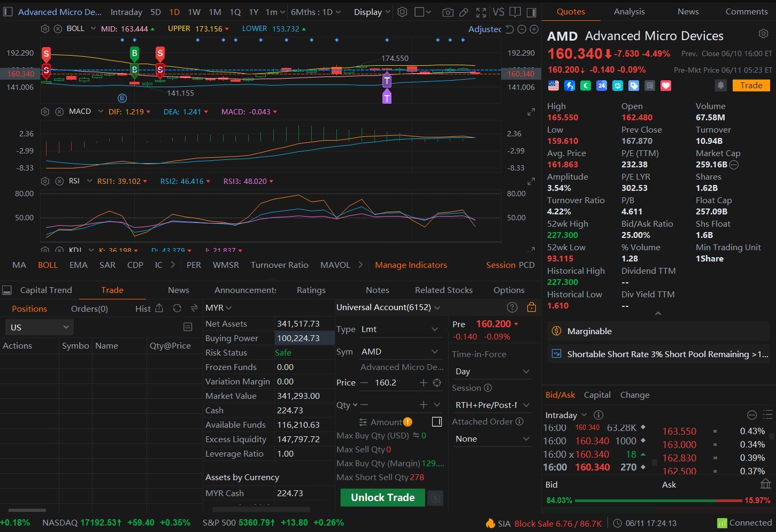Expand chart to fullscreen
This screenshot has height=532, width=776.
[x=481, y=12]
